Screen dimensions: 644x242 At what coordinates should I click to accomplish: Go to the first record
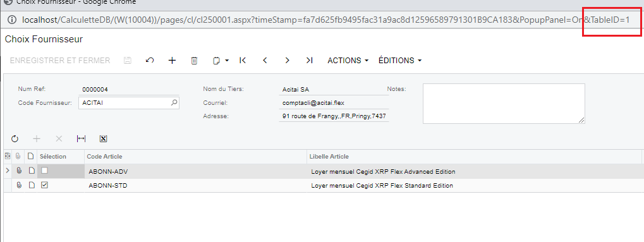(x=242, y=61)
